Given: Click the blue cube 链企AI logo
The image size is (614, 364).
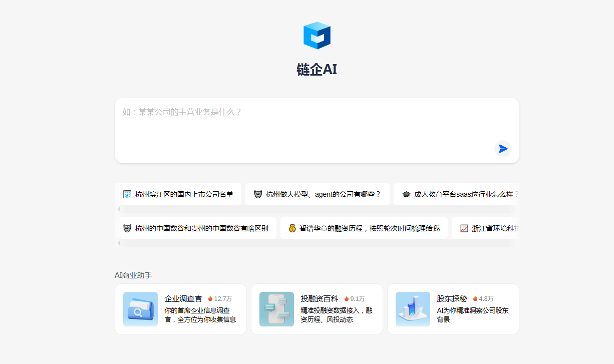Looking at the screenshot, I should tap(317, 36).
